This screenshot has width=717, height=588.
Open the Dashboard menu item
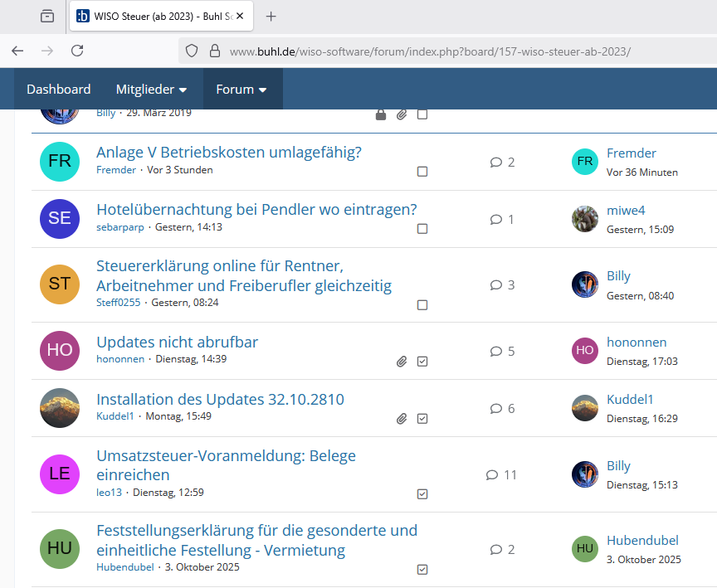(58, 90)
